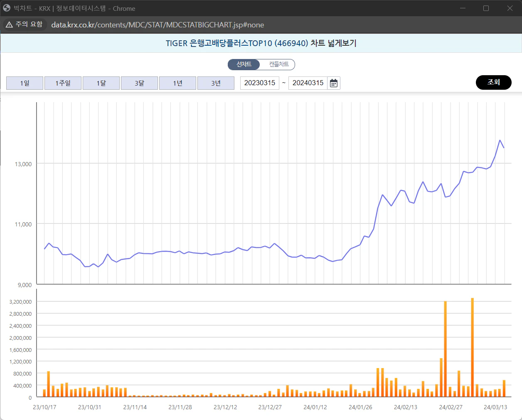This screenshot has width=522, height=420.
Task: Click the 2,400,000 volume axis label
Action: click(x=20, y=326)
